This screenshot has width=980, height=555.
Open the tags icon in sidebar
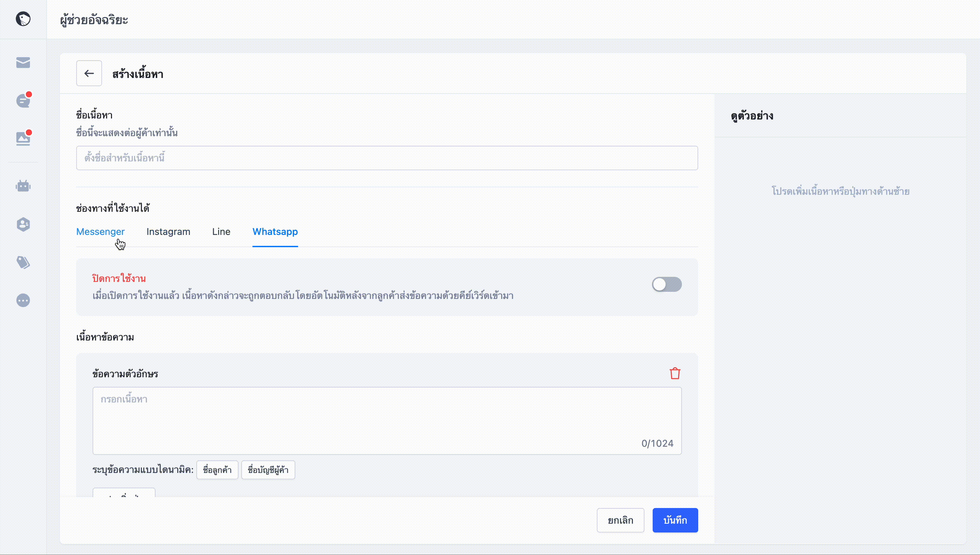point(23,262)
